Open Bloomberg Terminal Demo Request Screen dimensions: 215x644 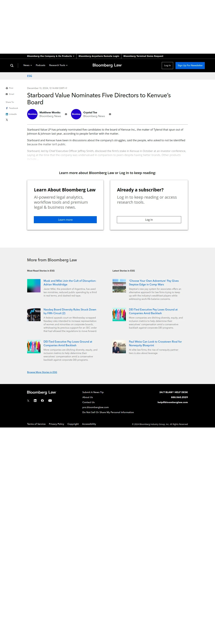pos(143,56)
